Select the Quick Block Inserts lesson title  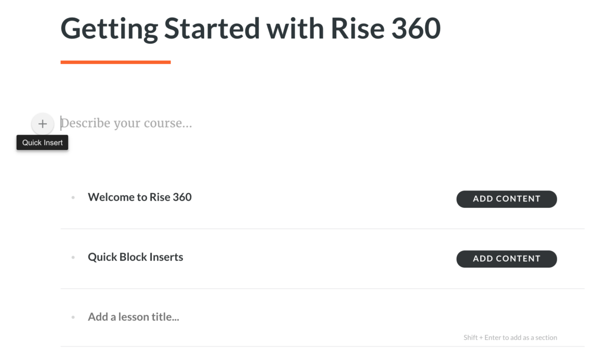click(136, 257)
